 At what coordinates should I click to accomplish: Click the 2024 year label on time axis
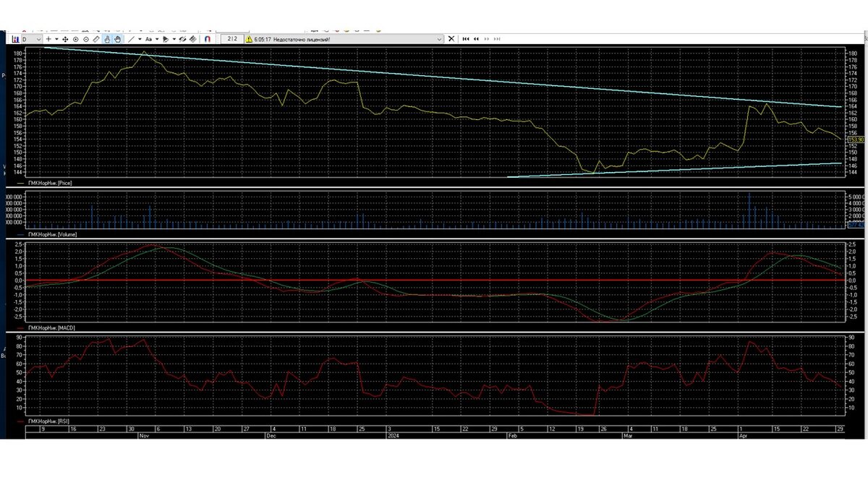(x=393, y=436)
